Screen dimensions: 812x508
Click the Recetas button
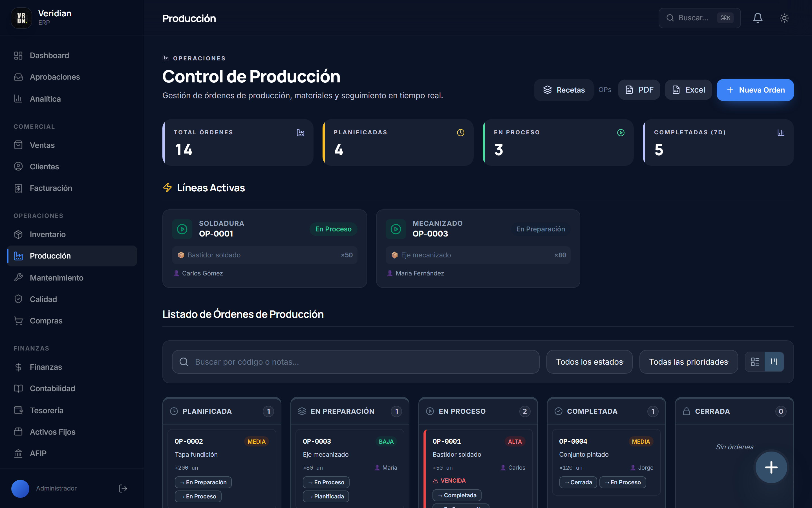pos(564,90)
